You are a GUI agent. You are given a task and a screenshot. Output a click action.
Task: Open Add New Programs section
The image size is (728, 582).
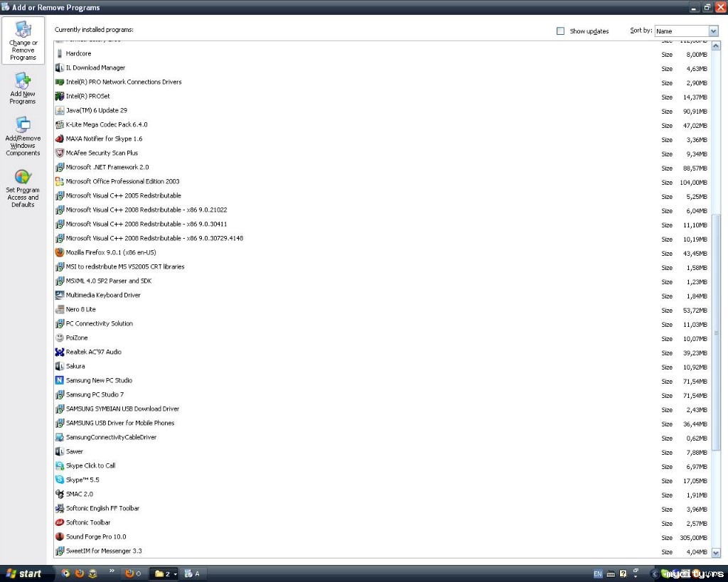coord(23,88)
